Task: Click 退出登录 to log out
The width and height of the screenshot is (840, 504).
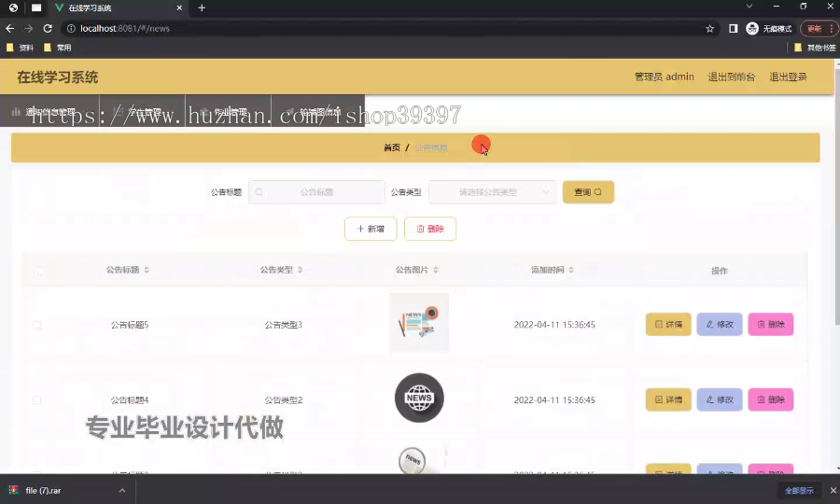Action: tap(788, 77)
